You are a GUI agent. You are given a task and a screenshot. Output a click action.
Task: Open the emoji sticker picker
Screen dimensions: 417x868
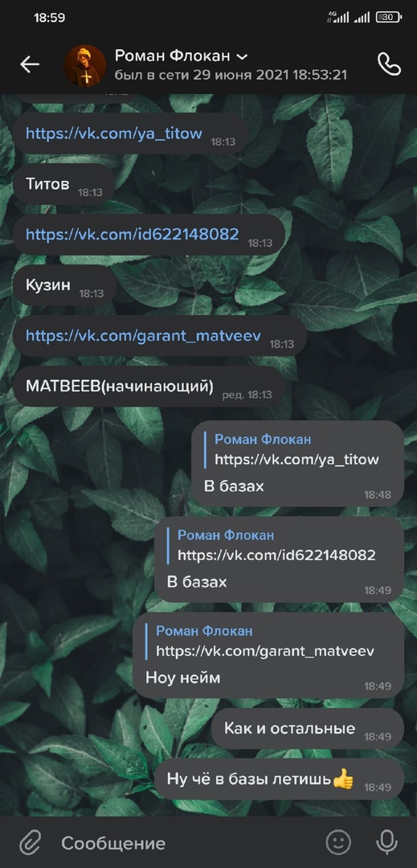(x=338, y=842)
